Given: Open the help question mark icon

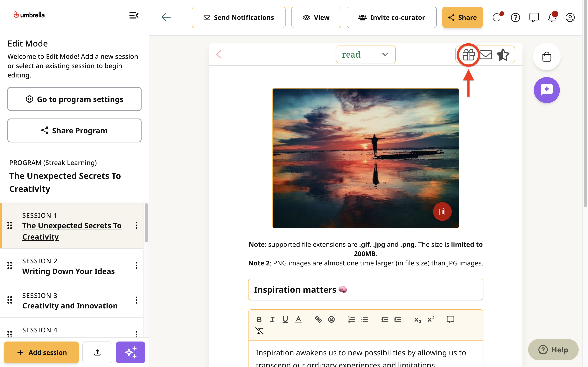Looking at the screenshot, I should [515, 18].
